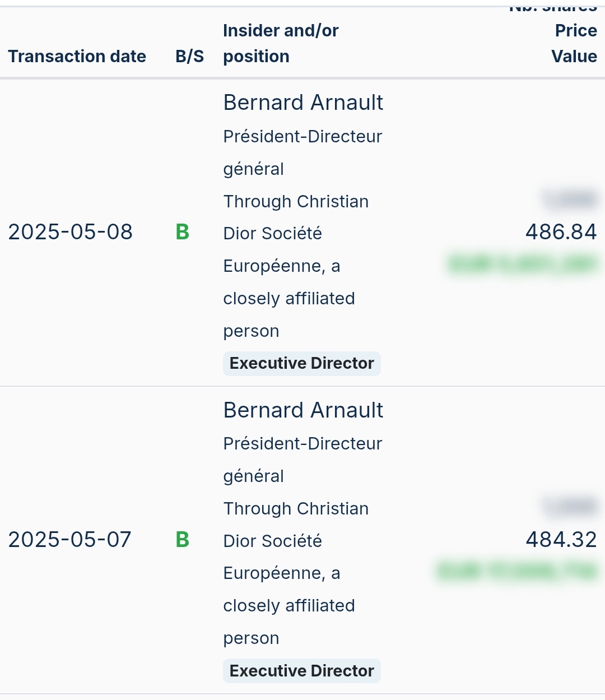Reveal blurred green value below price 484.32
The height and width of the screenshot is (700, 605).
[x=516, y=571]
